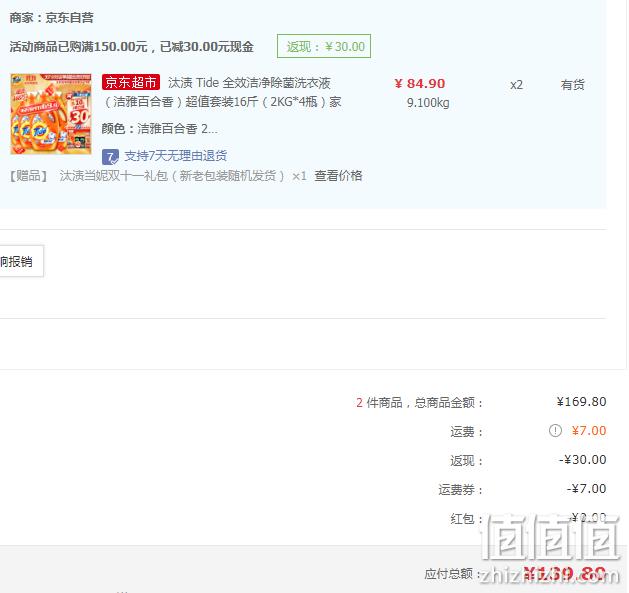Select the 红包： label
The width and height of the screenshot is (629, 593).
[467, 519]
